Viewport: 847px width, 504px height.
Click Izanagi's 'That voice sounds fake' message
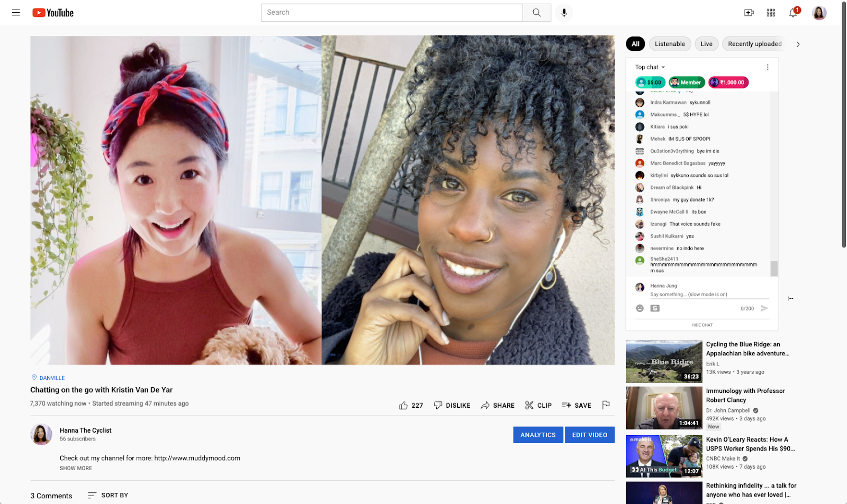pyautogui.click(x=695, y=224)
